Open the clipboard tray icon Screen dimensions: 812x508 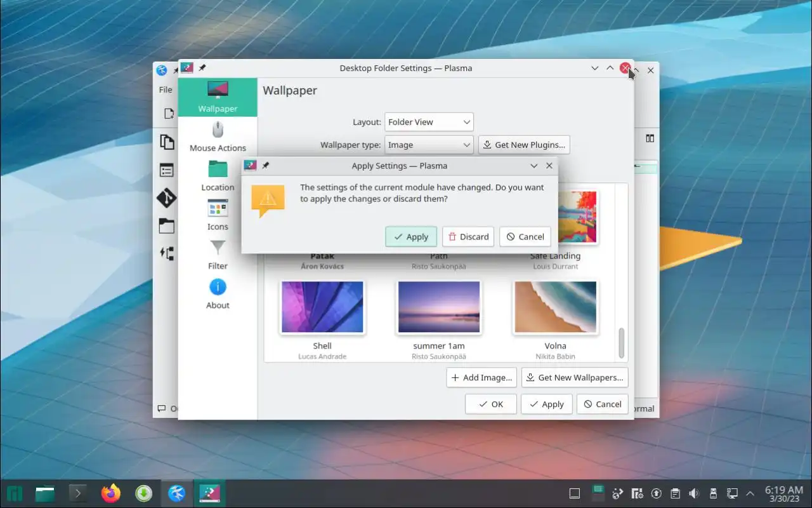tap(676, 493)
